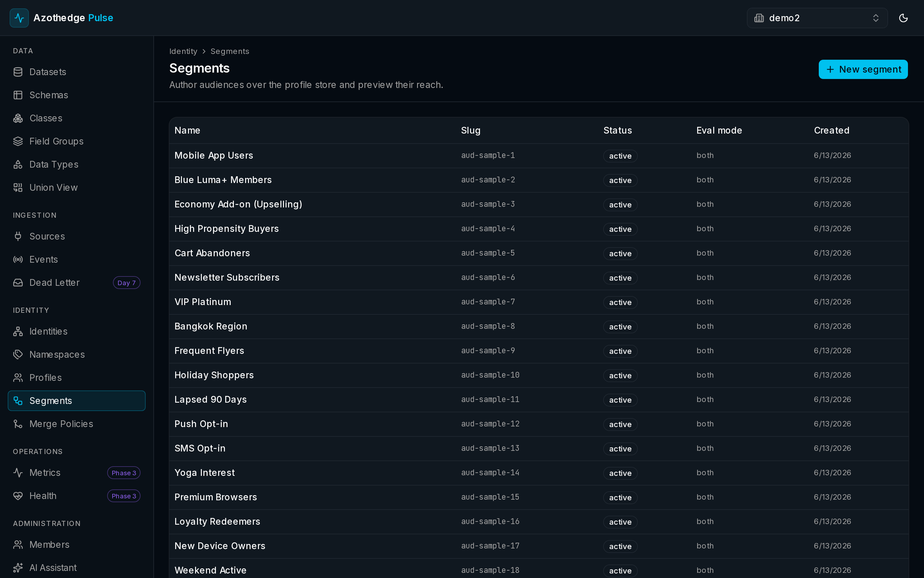The height and width of the screenshot is (578, 924).
Task: Click the Metrics pulse icon
Action: point(18,473)
